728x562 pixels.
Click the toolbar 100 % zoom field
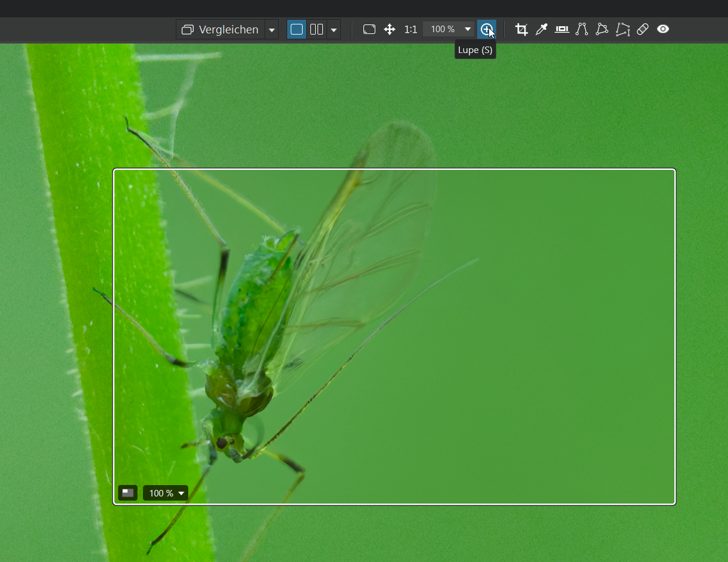tap(443, 29)
